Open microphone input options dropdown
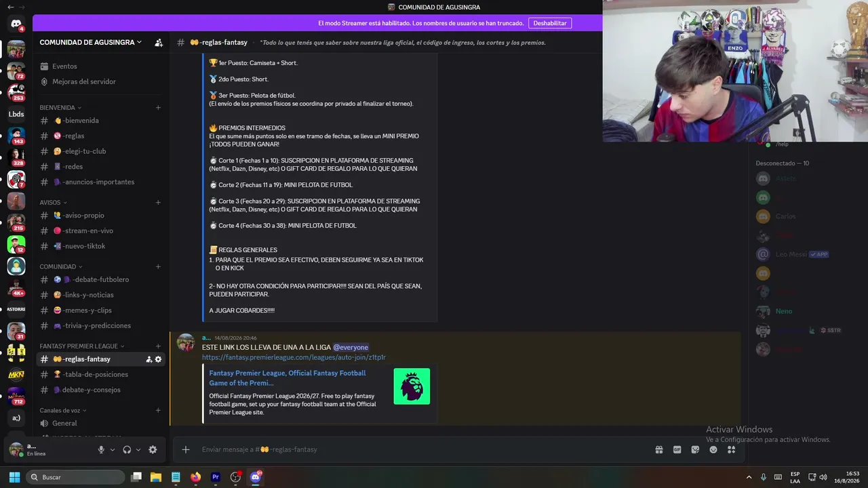 click(x=113, y=449)
